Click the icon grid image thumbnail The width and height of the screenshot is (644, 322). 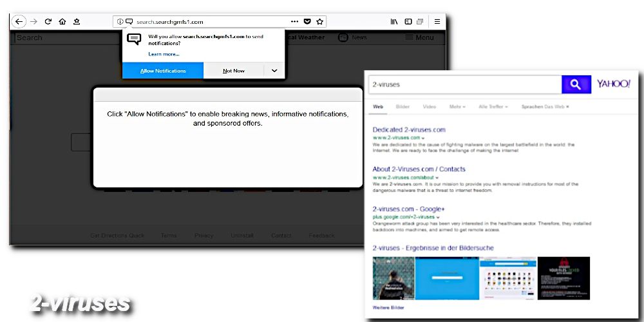(x=508, y=278)
